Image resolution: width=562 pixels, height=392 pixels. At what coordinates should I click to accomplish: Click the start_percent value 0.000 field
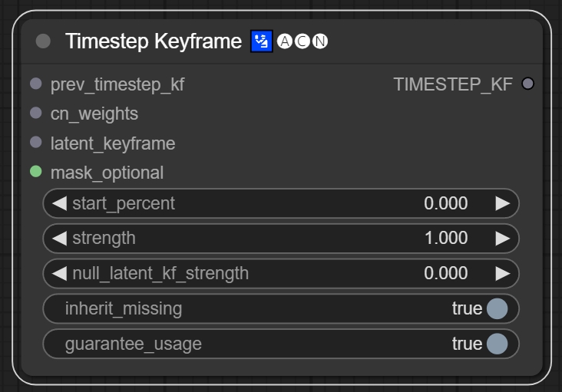tap(446, 203)
